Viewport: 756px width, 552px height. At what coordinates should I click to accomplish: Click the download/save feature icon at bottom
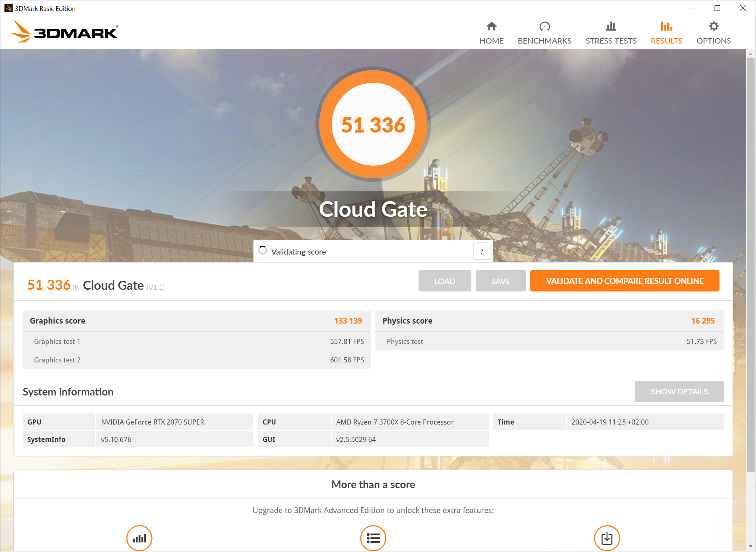pos(607,538)
